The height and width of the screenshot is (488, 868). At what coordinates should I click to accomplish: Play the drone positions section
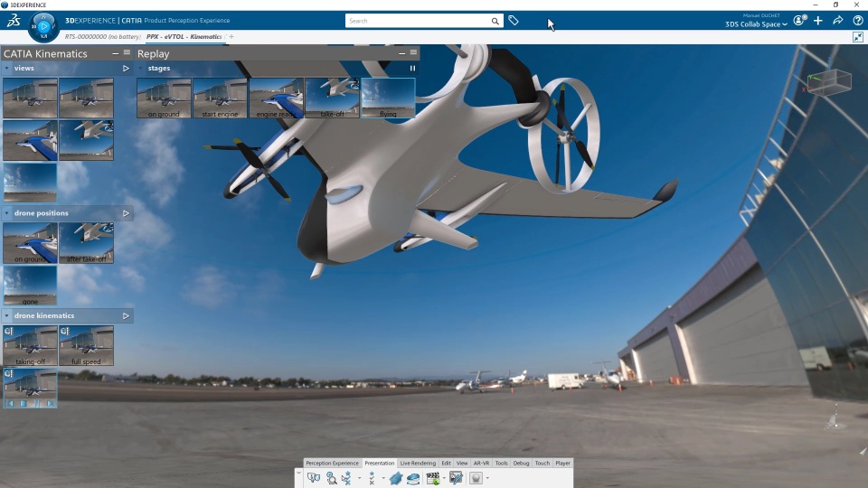pyautogui.click(x=126, y=213)
